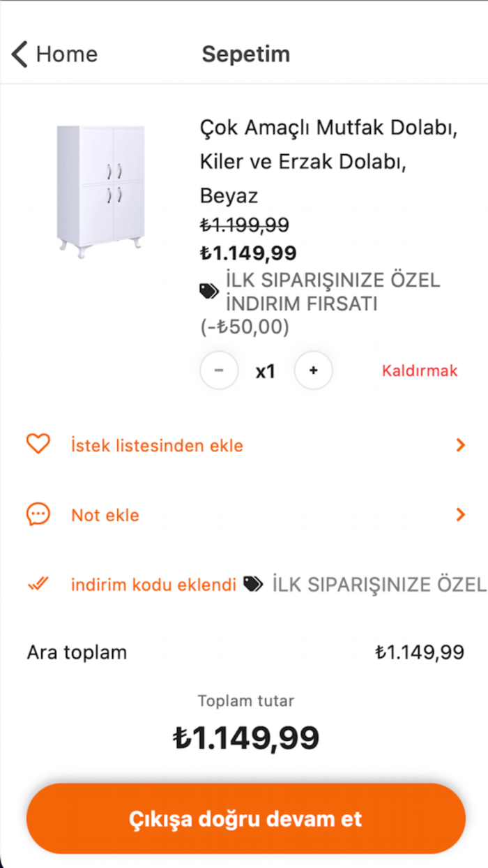Select the back arrow next to Home
The image size is (488, 868).
pyautogui.click(x=18, y=54)
